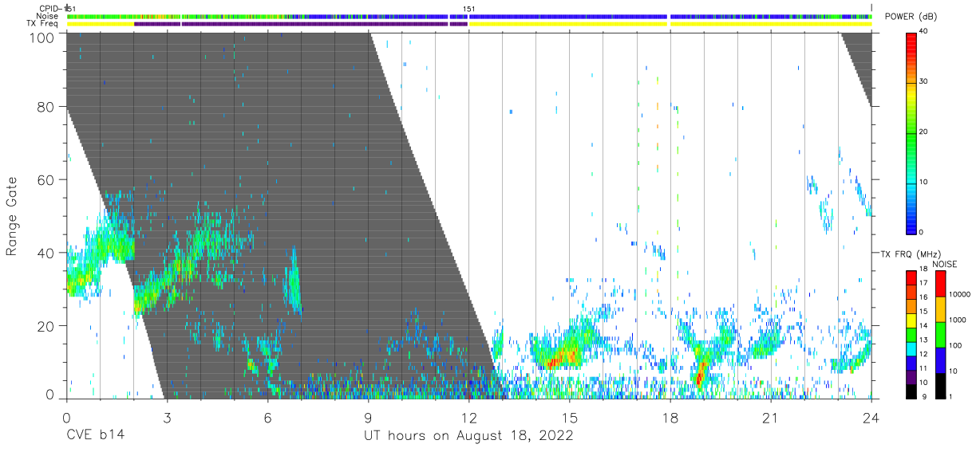Click the 'POWER (dB)' legend title
Image resolution: width=980 pixels, height=452 pixels.
point(911,17)
